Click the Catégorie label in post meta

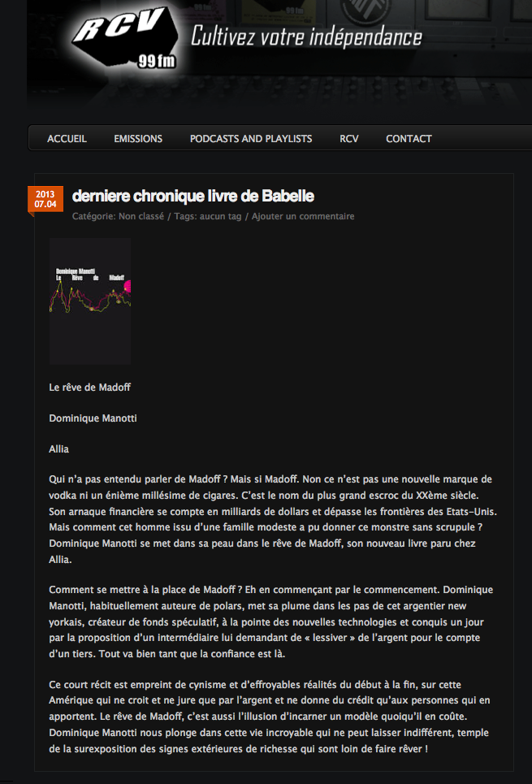(94, 216)
